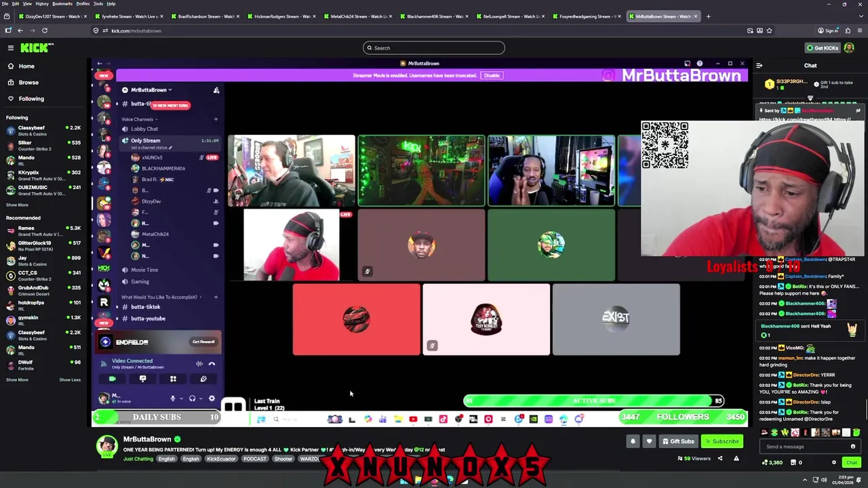The height and width of the screenshot is (488, 868).
Task: Click the 12 new mentions badge
Action: (170, 105)
